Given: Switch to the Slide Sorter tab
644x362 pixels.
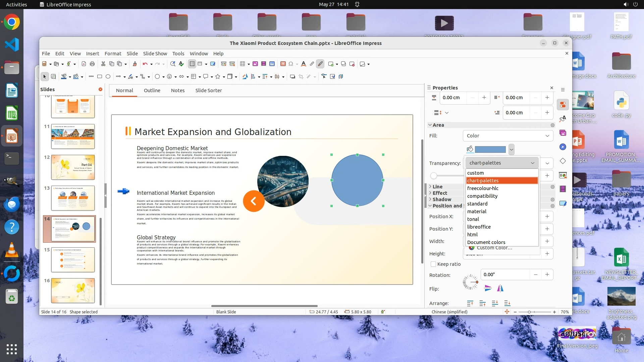Looking at the screenshot, I should click(x=208, y=90).
